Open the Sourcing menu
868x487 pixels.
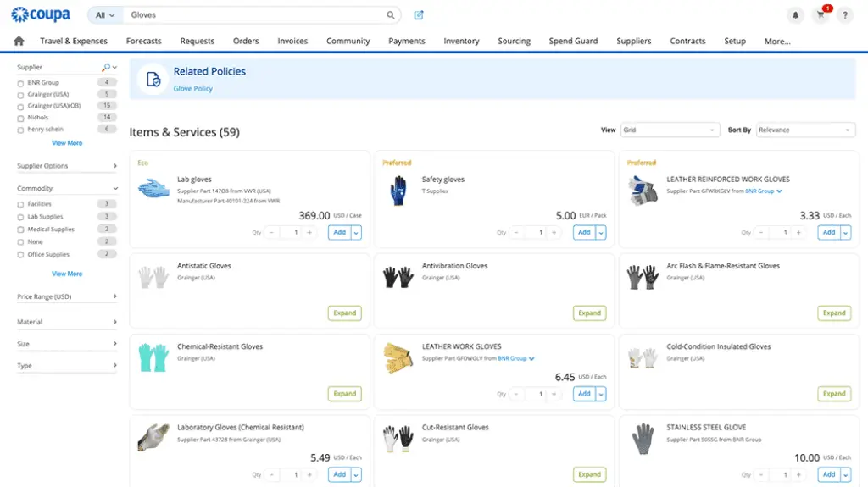[514, 41]
